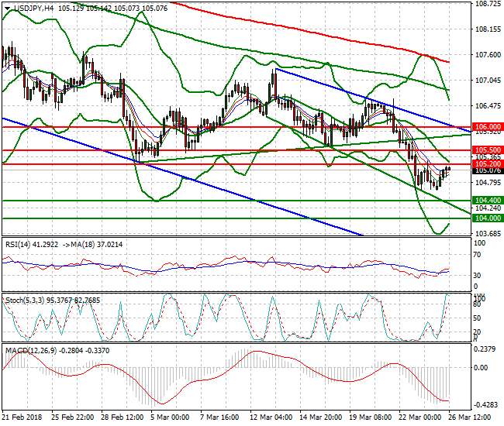This screenshot has width=504, height=426.
Task: Select the red 105.200 price level label
Action: [488, 164]
